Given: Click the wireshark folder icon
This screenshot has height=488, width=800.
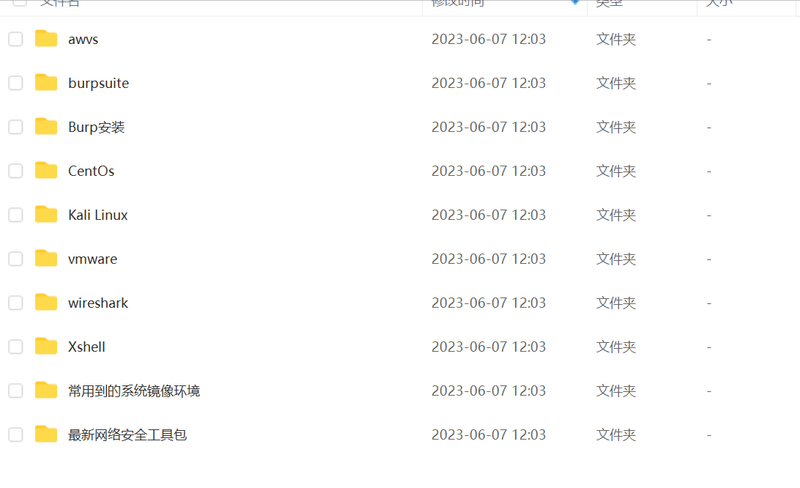Looking at the screenshot, I should (46, 302).
